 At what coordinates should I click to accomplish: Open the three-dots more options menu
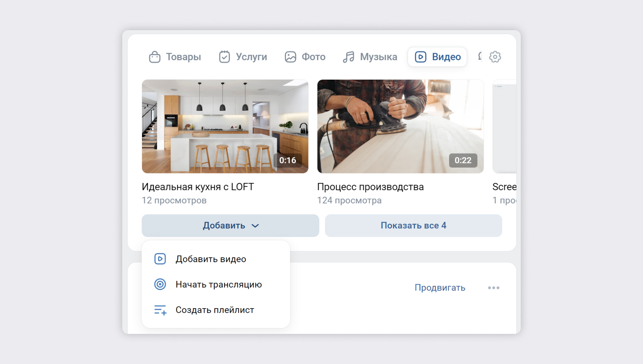pyautogui.click(x=494, y=288)
